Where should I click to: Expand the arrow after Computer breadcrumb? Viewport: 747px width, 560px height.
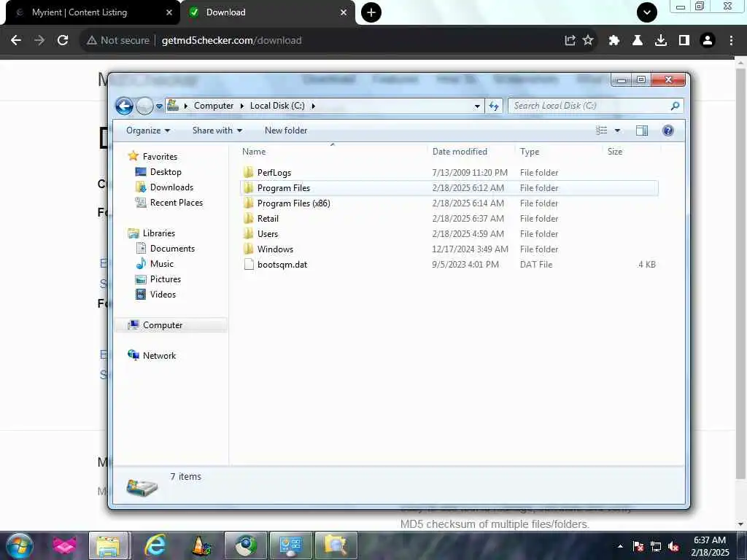coord(242,106)
